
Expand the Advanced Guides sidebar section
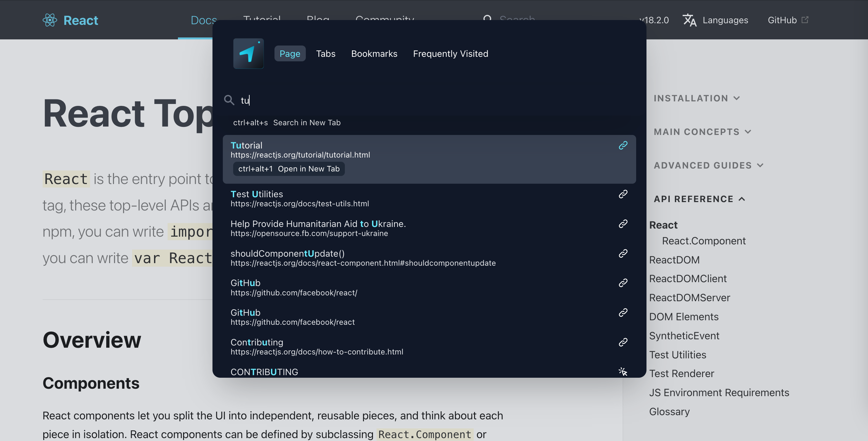pos(708,165)
